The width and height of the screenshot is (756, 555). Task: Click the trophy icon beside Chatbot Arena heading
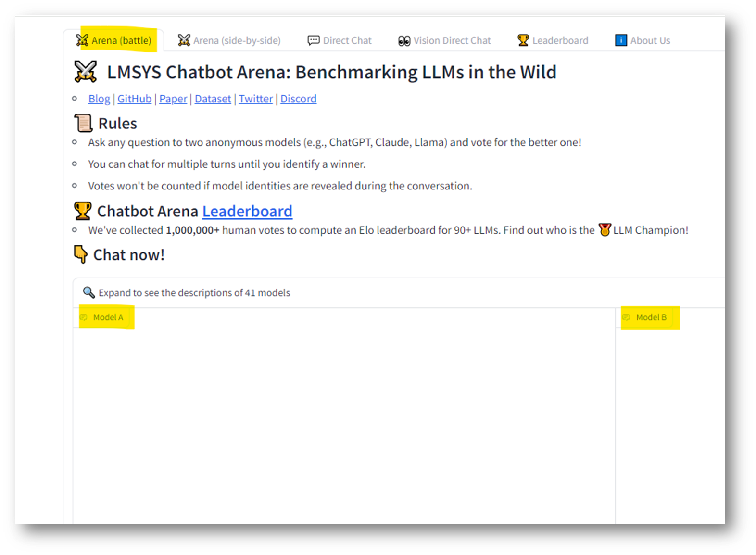point(83,211)
